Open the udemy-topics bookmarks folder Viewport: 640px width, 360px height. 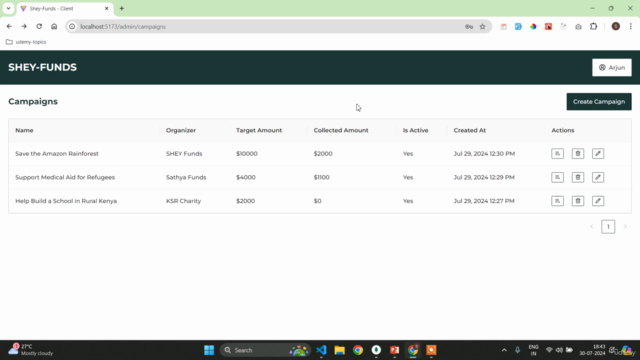pyautogui.click(x=26, y=42)
